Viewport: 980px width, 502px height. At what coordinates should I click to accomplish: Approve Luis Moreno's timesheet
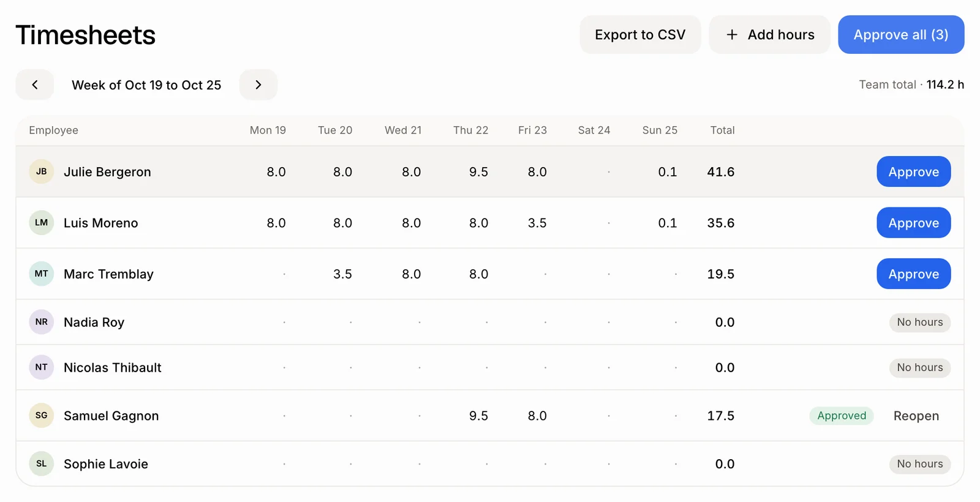tap(914, 223)
